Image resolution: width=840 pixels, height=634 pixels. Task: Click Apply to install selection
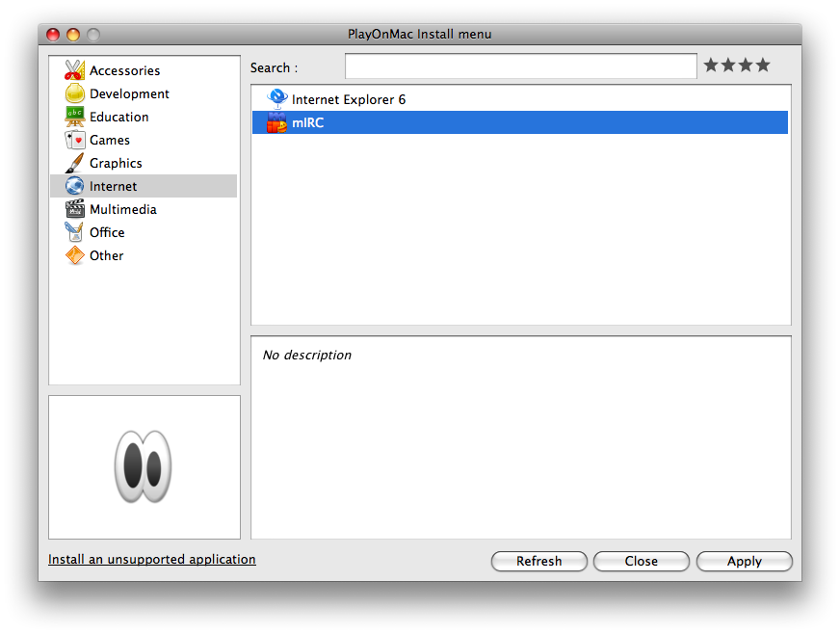tap(744, 561)
